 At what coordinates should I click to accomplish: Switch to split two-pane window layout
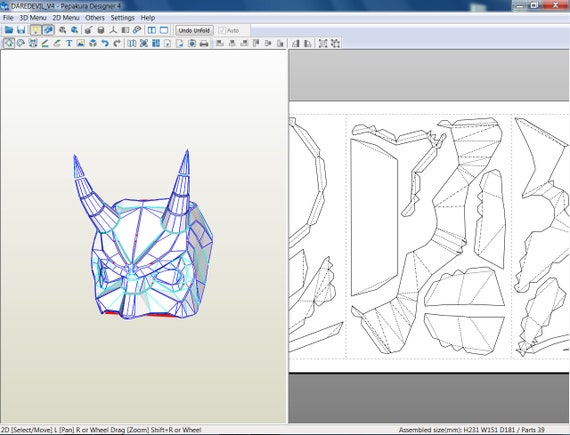(152, 30)
